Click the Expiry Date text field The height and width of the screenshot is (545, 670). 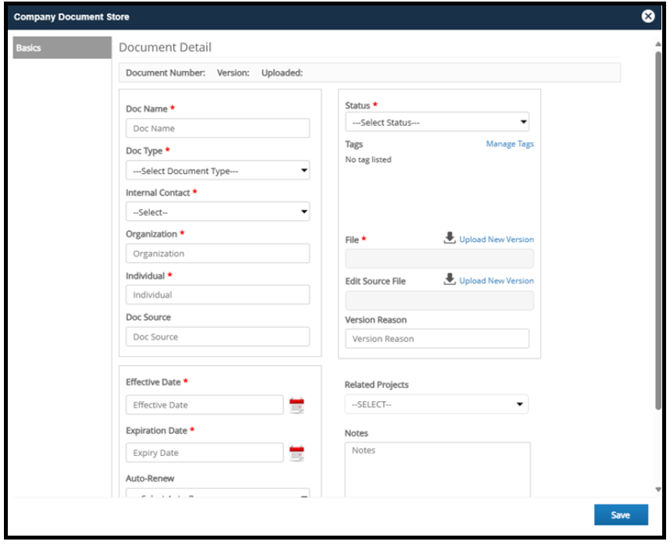205,453
